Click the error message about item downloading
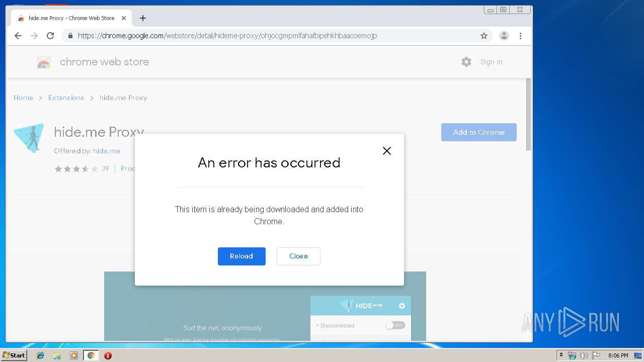 tap(269, 215)
